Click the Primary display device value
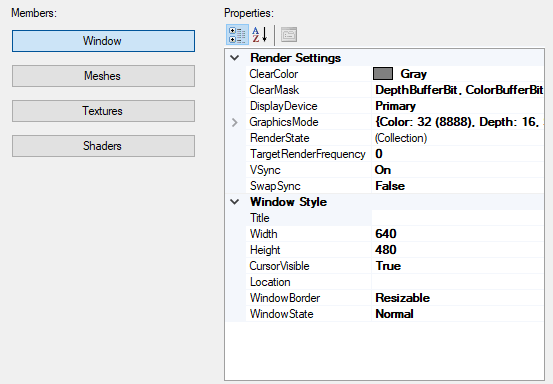Image resolution: width=553 pixels, height=384 pixels. pos(395,106)
